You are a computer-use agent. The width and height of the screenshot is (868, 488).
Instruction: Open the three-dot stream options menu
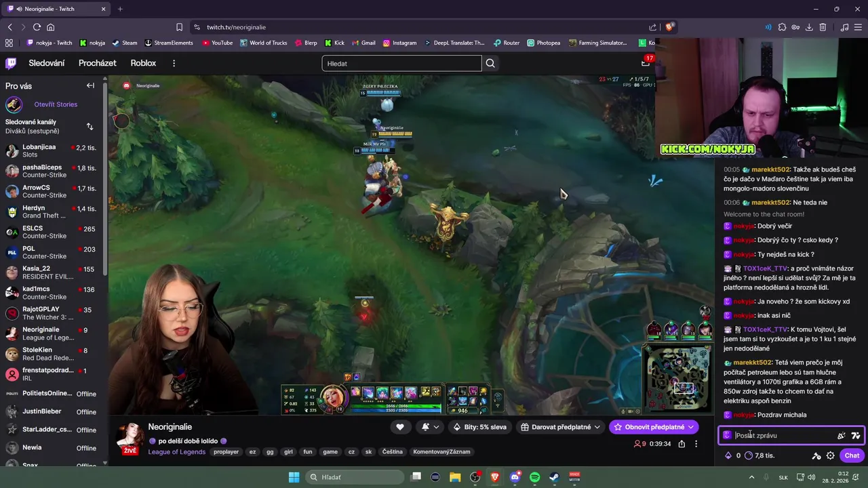click(696, 444)
